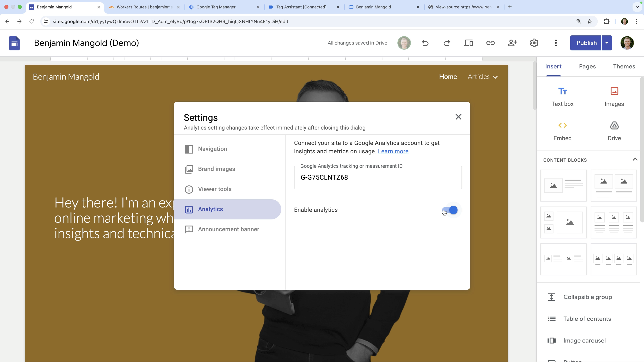Edit the Google Analytics measurement ID field
Screen dimensions: 644x362
pos(378,178)
